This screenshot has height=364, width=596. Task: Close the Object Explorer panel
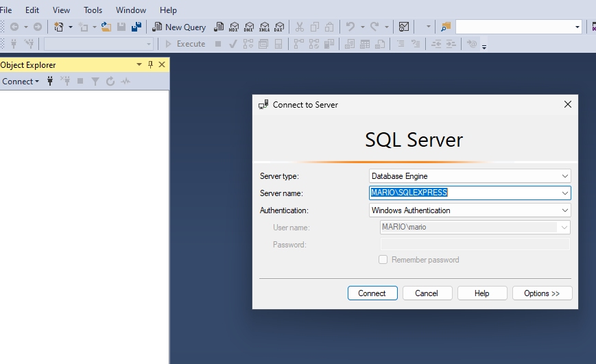(x=162, y=64)
